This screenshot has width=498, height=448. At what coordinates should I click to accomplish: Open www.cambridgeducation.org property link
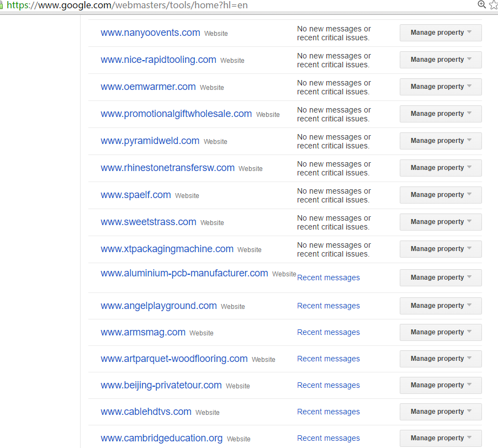click(161, 438)
